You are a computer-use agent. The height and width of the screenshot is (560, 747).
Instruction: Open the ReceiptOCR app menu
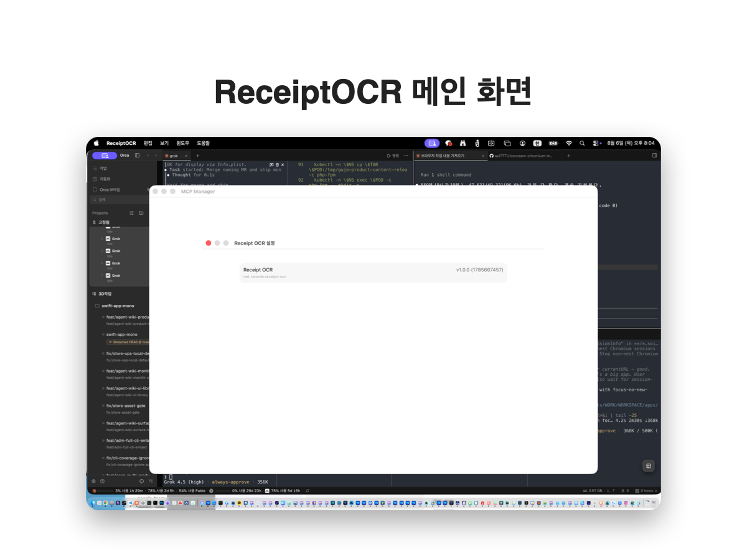121,143
